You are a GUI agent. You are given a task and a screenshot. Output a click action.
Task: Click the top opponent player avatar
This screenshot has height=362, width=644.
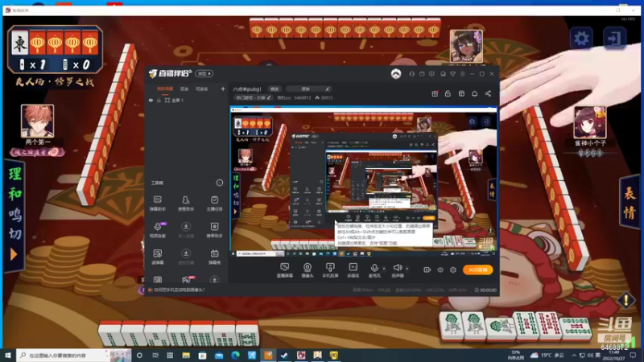click(x=466, y=46)
